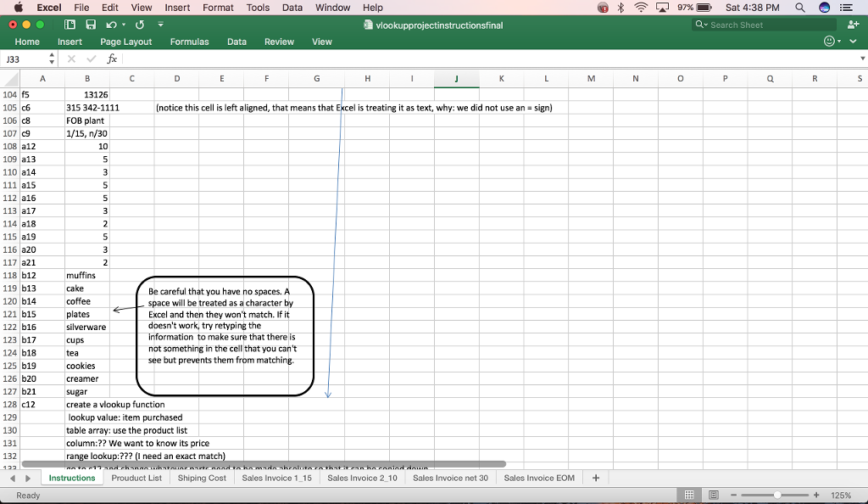
Task: Open the Insert Function (fx) icon
Action: pyautogui.click(x=112, y=59)
